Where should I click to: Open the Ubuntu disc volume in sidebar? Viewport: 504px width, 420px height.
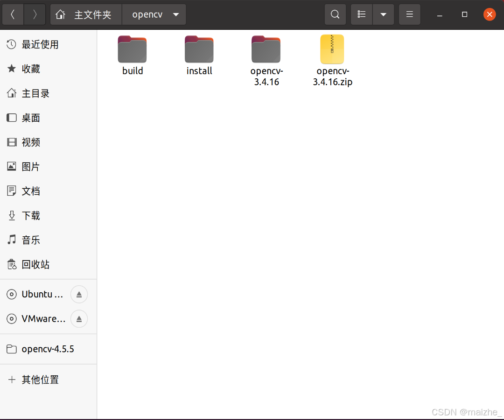point(35,294)
